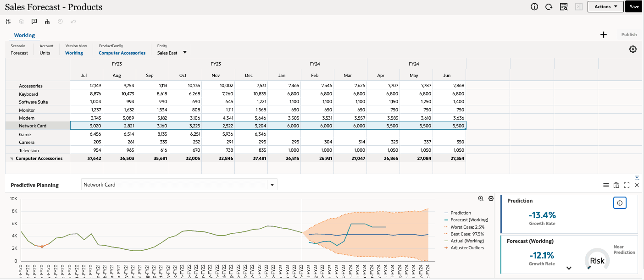644x280 pixels.
Task: Click the add comment icon in the toolbar
Action: coord(33,21)
